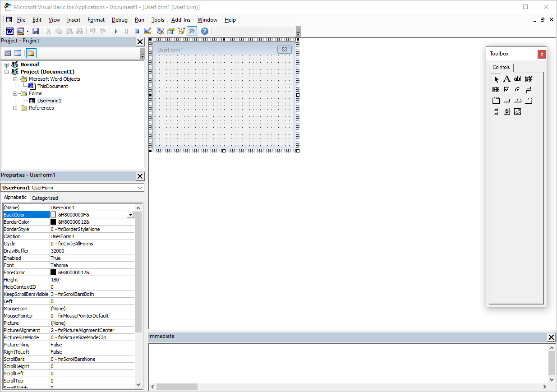Click the Break pause icon
Screen dimensions: 557x392
tap(126, 31)
